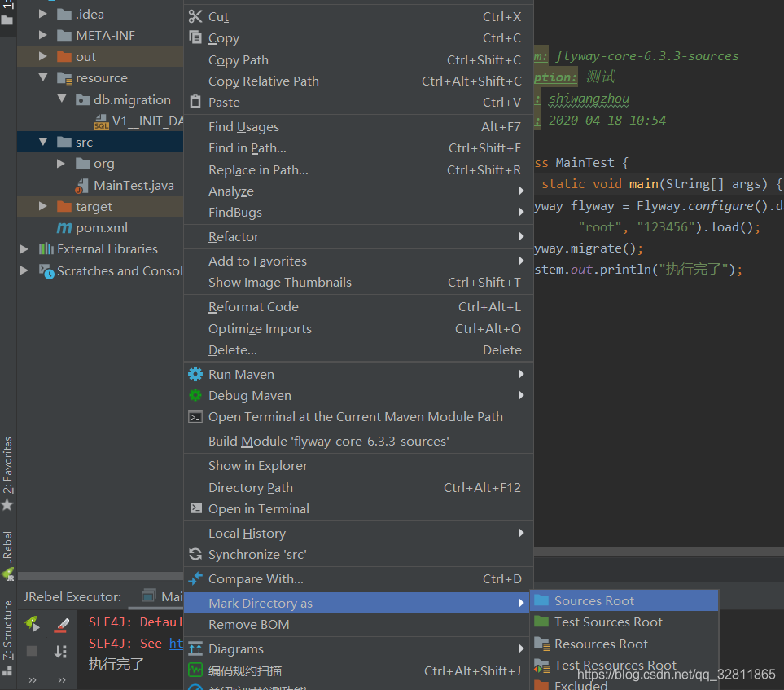Screen dimensions: 784x690
Task: Click the Run Maven gear icon
Action: pos(195,374)
